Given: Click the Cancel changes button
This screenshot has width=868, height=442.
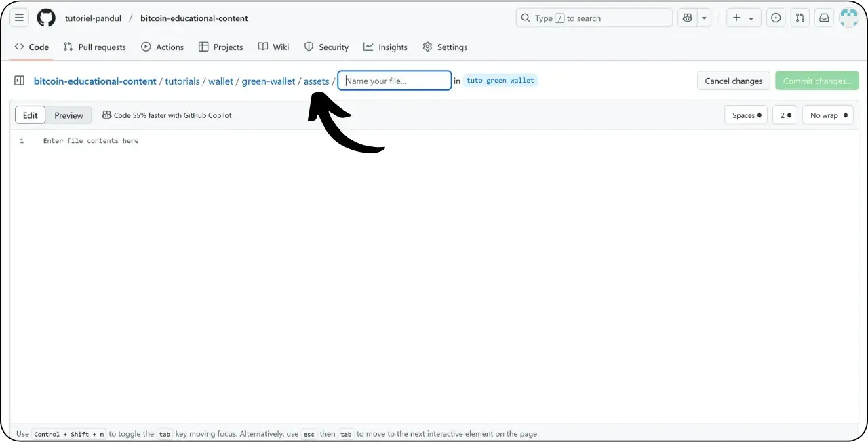Looking at the screenshot, I should click(733, 80).
